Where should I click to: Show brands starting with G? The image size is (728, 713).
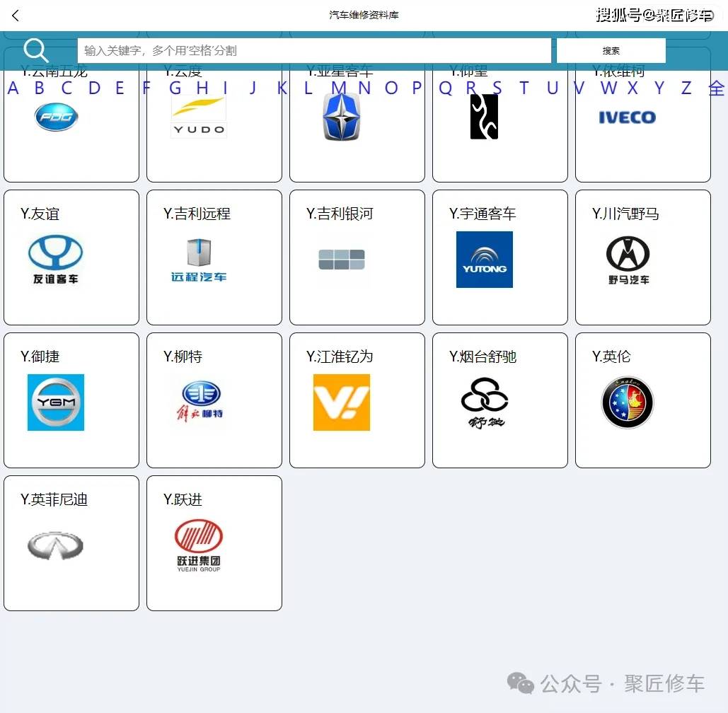(x=175, y=88)
